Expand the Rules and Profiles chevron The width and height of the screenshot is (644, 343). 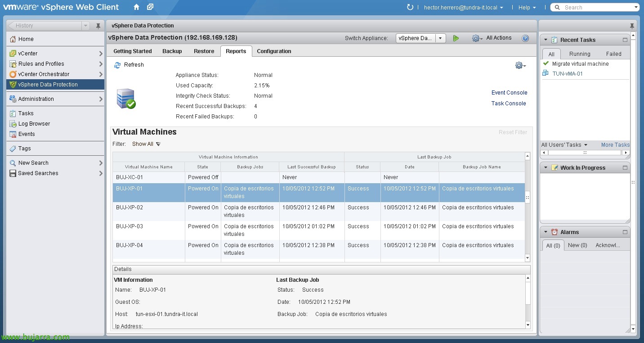[x=101, y=64]
